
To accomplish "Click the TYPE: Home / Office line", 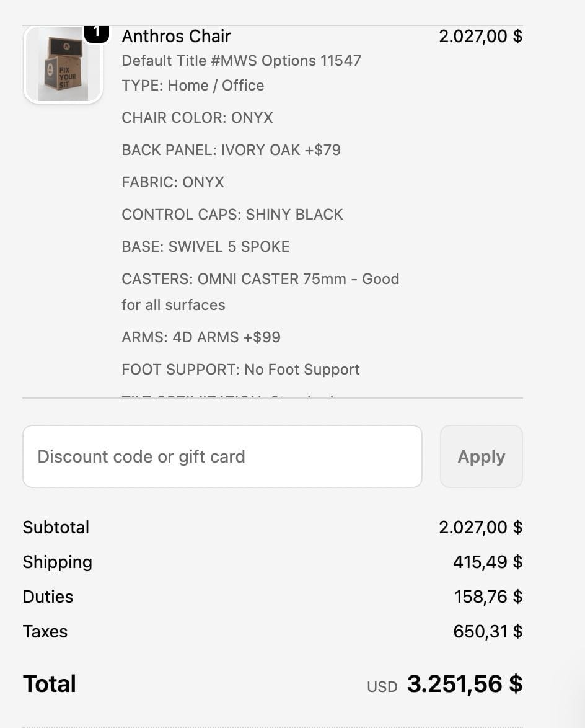I will click(x=193, y=86).
